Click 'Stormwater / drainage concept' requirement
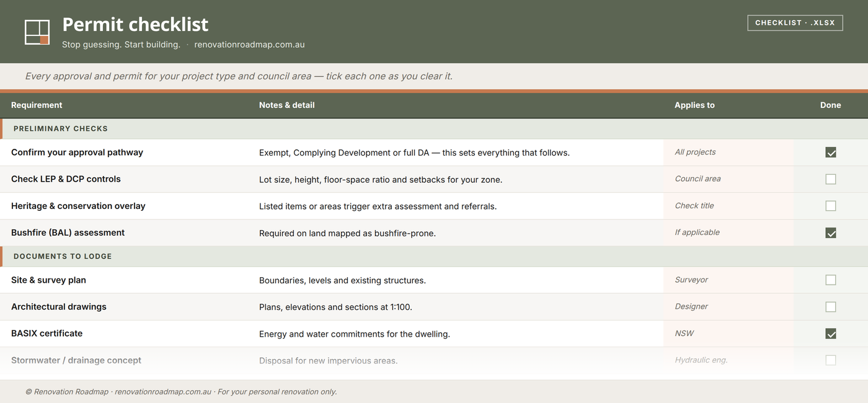The width and height of the screenshot is (868, 403). pyautogui.click(x=76, y=360)
